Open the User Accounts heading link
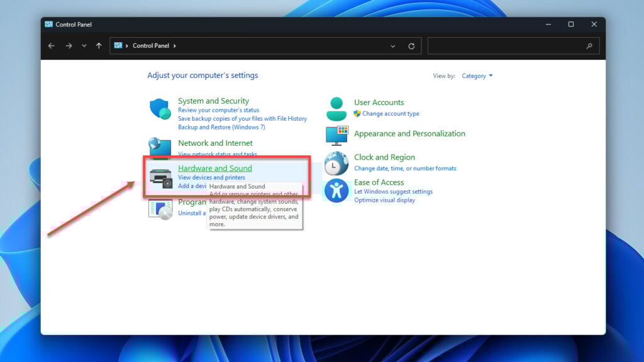644x362 pixels. click(x=379, y=102)
